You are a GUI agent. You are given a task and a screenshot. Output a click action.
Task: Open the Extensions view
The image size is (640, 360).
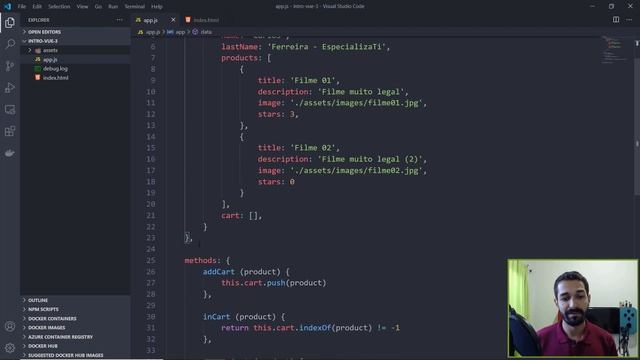pos(10,131)
